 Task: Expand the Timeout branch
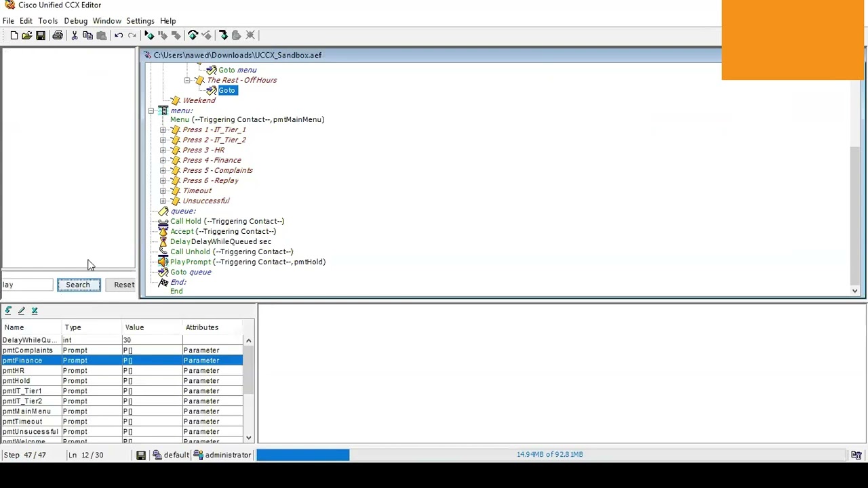click(x=163, y=190)
